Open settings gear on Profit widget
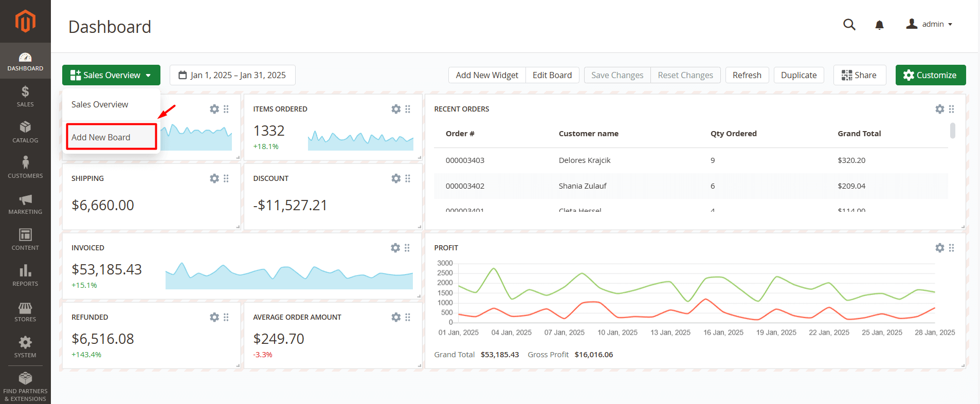Viewport: 980px width, 404px height. click(x=939, y=248)
